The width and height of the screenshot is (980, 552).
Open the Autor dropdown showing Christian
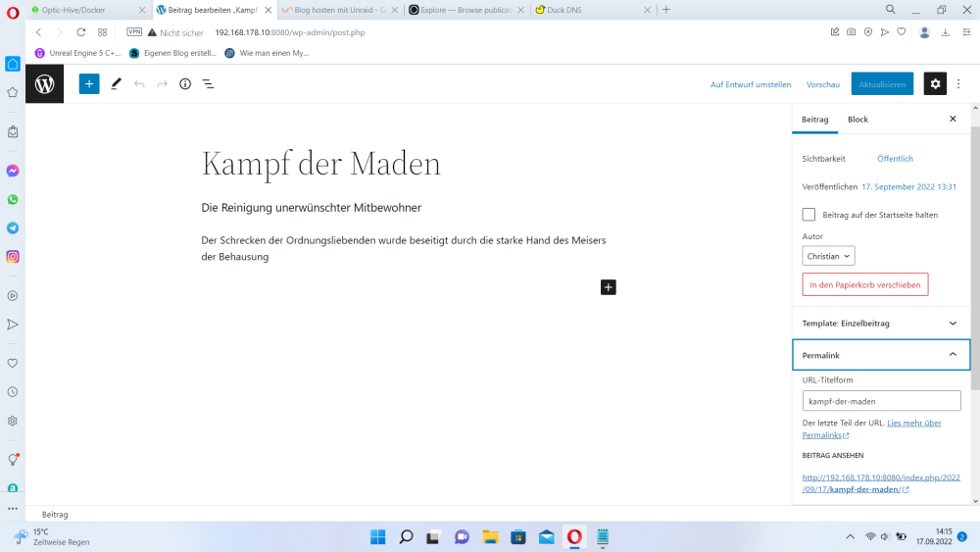828,256
